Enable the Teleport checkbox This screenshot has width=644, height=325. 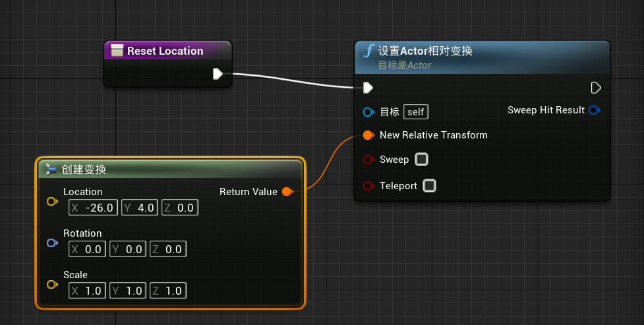(429, 186)
